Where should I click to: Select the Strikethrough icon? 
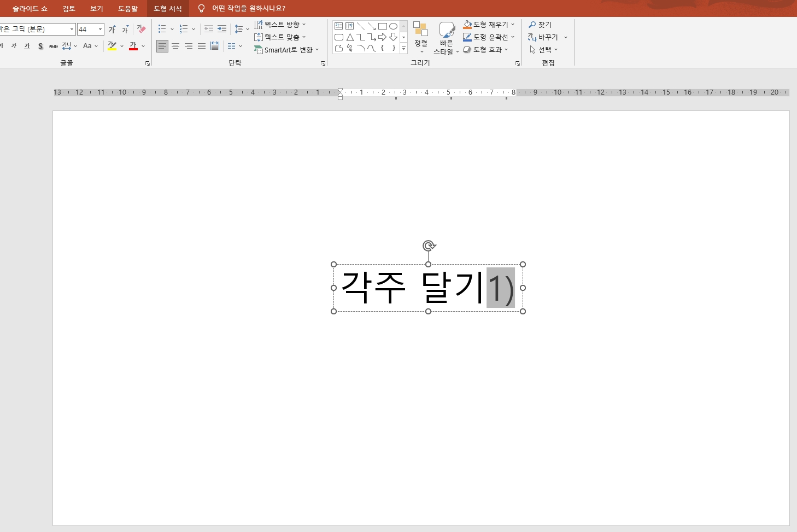(40, 46)
